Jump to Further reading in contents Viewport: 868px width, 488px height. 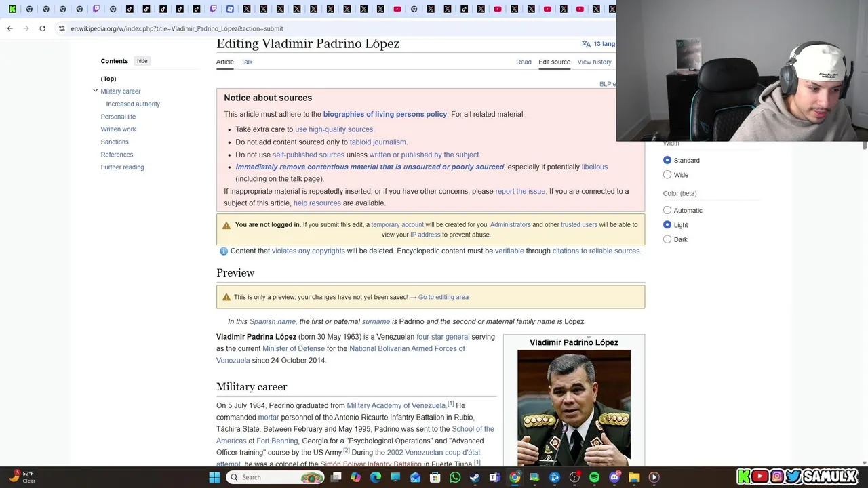[122, 167]
